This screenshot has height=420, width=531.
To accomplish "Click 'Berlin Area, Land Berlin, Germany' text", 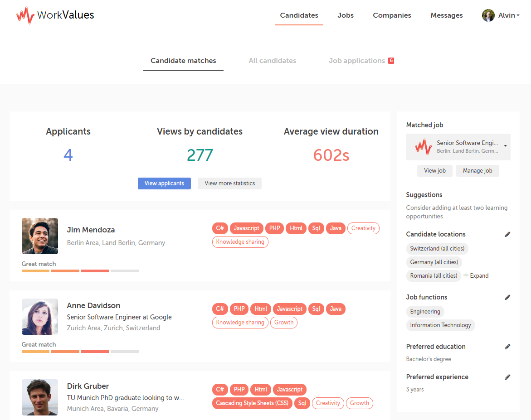I will pyautogui.click(x=116, y=243).
